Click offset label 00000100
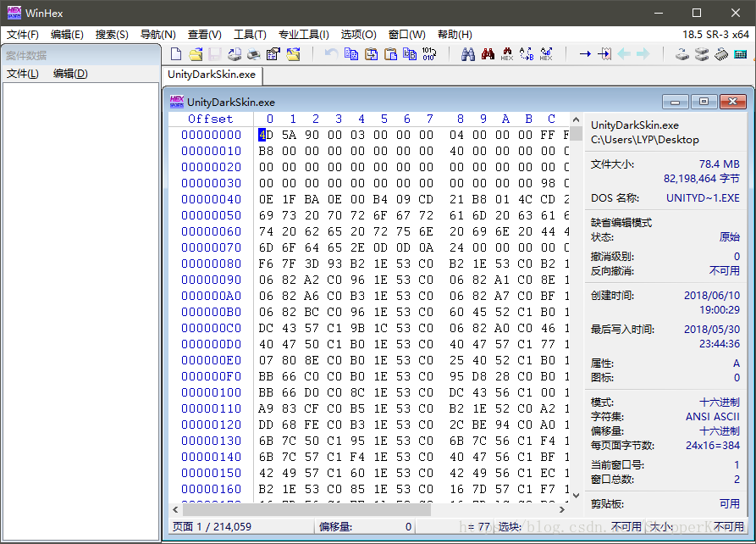This screenshot has height=544, width=756. (x=211, y=392)
